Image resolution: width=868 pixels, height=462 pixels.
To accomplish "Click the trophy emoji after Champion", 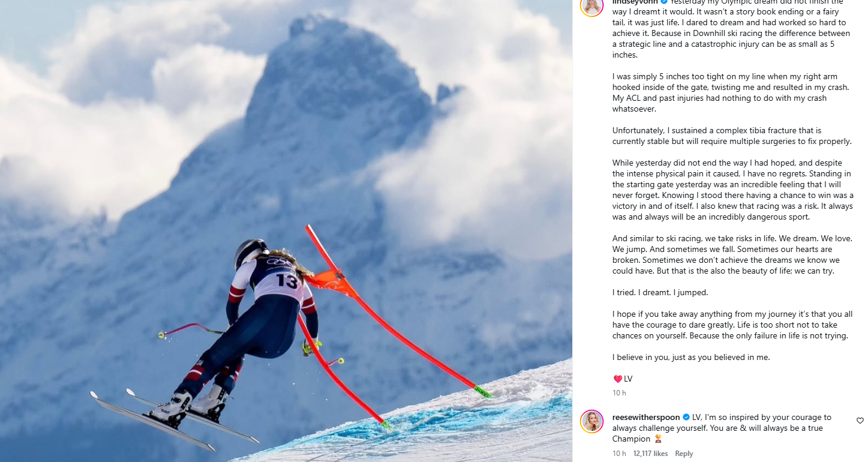I will point(658,439).
